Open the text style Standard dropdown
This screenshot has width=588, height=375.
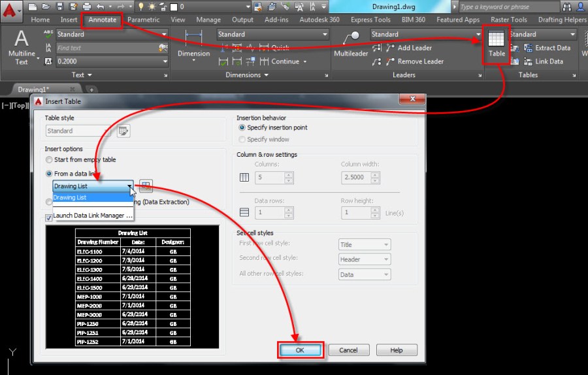(x=112, y=34)
